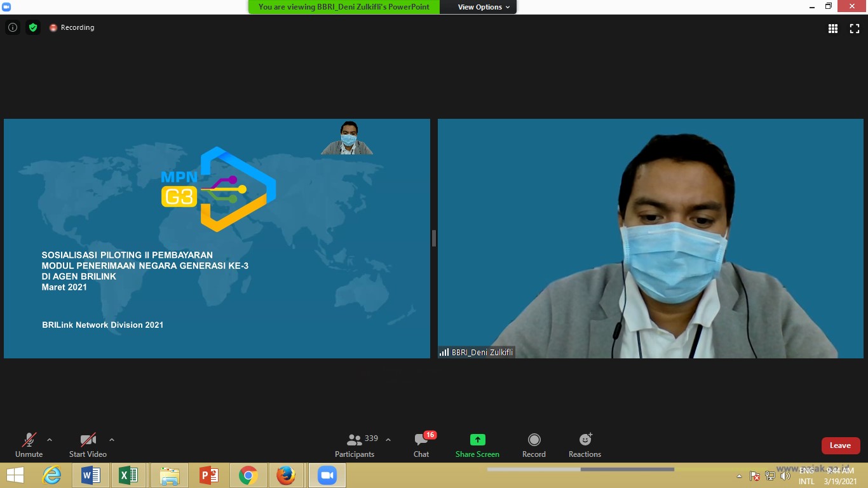Open Google Chrome from the taskbar
The height and width of the screenshot is (488, 868).
pyautogui.click(x=248, y=475)
